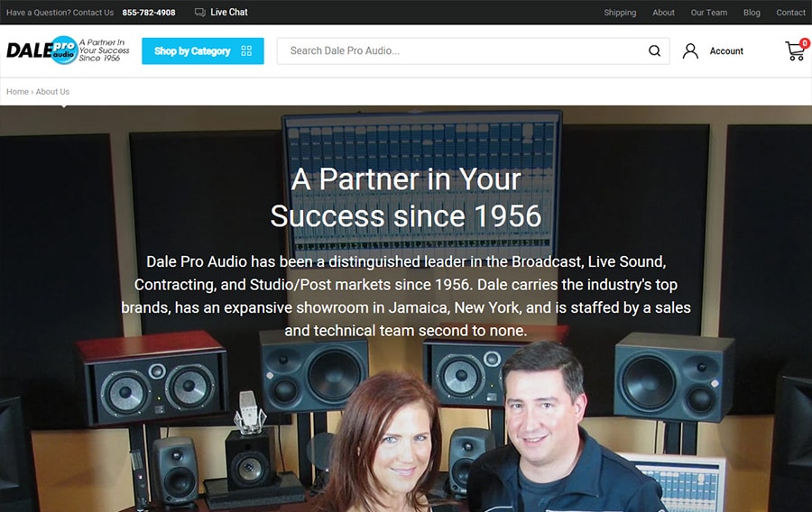Click the grid icon on Shop by Category
Image resolution: width=812 pixels, height=512 pixels.
coord(246,50)
